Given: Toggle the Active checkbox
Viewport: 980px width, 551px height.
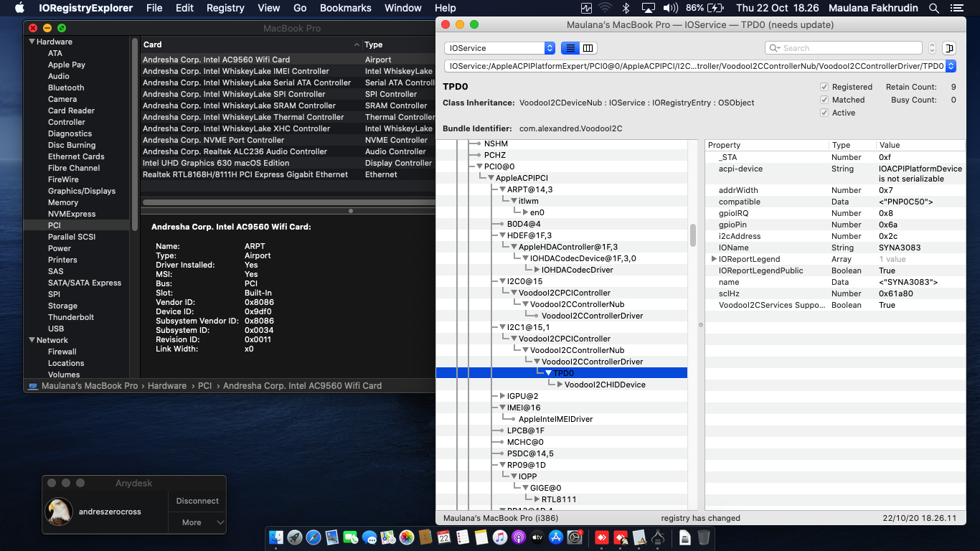Looking at the screenshot, I should click(x=824, y=113).
